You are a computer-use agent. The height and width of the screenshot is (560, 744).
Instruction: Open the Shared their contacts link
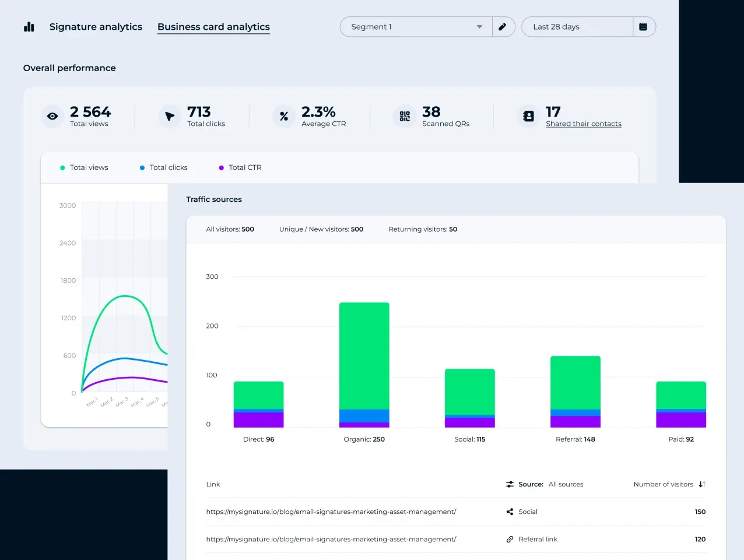(x=584, y=124)
